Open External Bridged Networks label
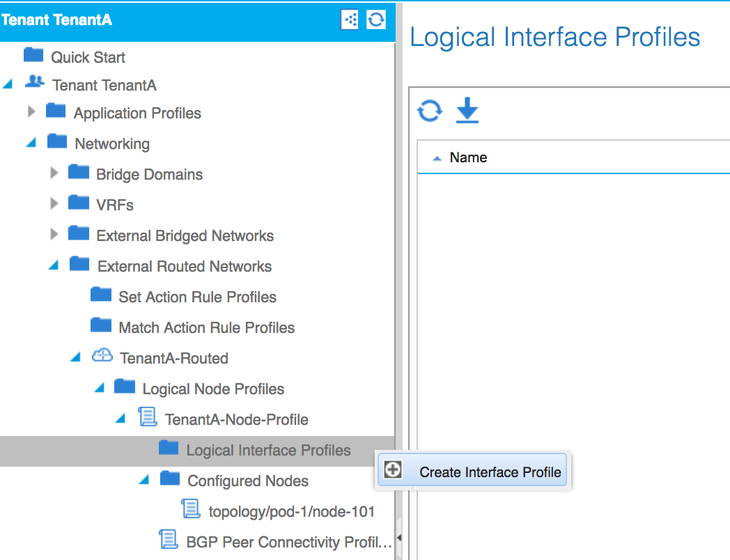Screen dimensions: 730x560 tap(185, 235)
